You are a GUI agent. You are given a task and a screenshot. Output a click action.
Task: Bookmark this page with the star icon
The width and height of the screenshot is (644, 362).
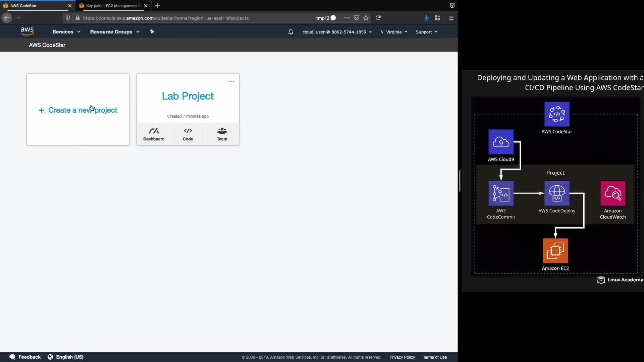366,18
